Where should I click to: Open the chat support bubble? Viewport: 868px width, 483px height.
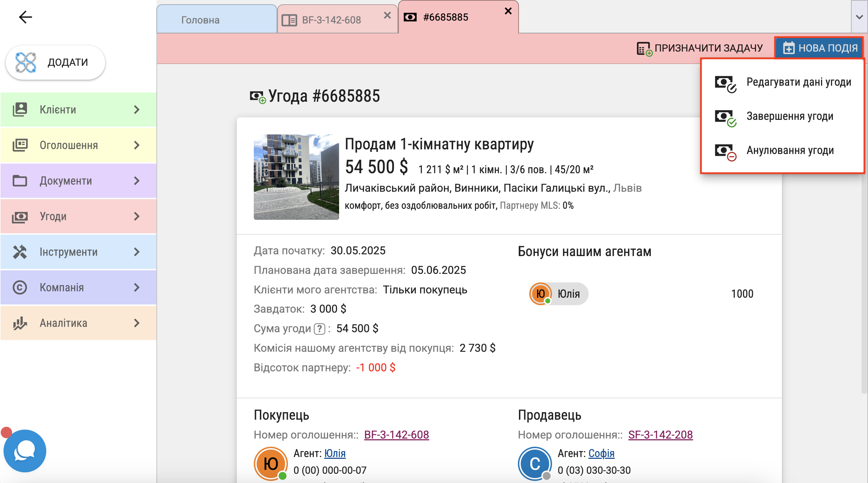coord(25,451)
